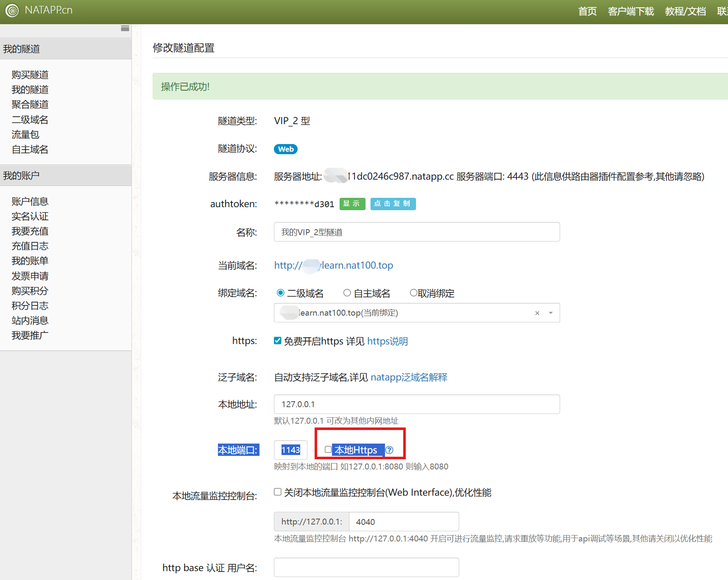Open 教程/文档 in the top navigation

coord(686,11)
